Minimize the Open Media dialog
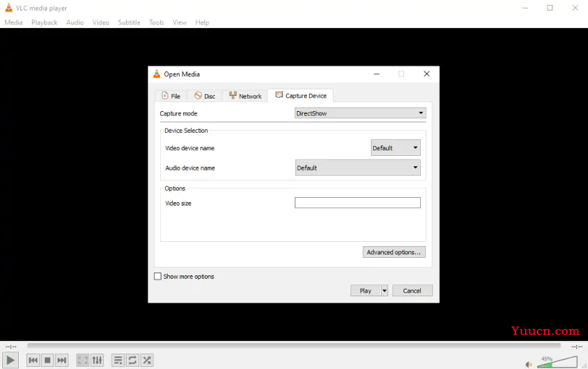This screenshot has height=369, width=588. point(376,74)
